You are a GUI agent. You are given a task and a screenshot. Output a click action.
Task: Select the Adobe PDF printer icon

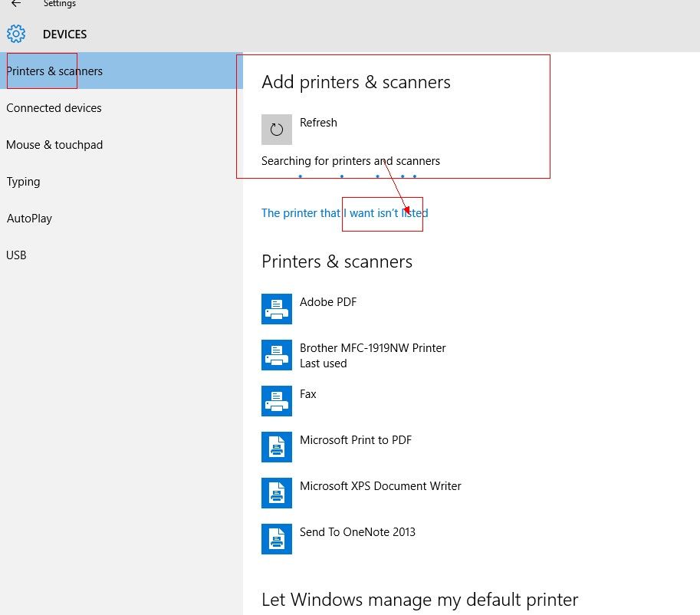point(277,309)
